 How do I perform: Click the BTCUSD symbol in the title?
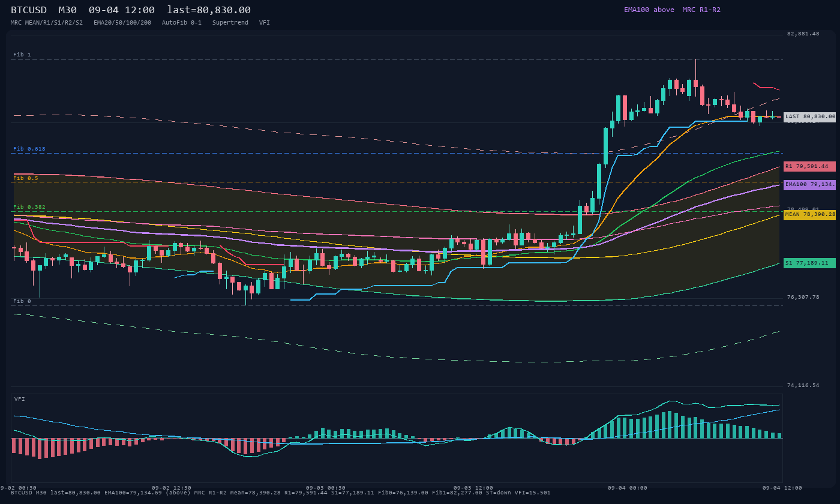29,10
